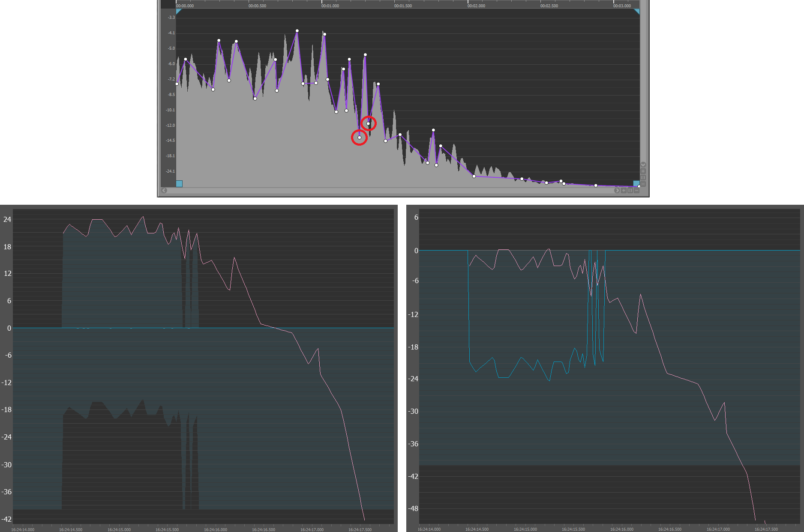Image resolution: width=804 pixels, height=532 pixels.
Task: Click the upper red-circled envelope point
Action: click(x=368, y=124)
